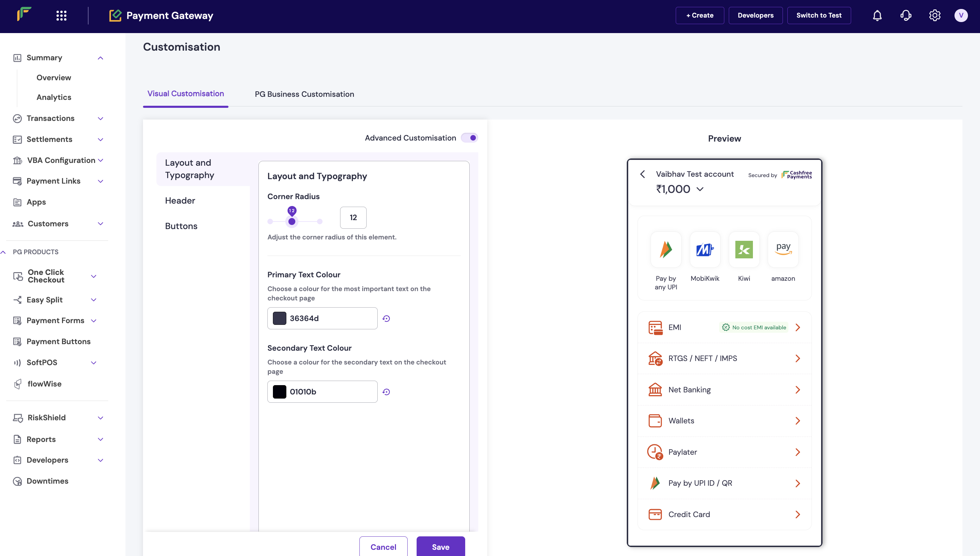Select MobiKwik wallet icon in preview
Viewport: 980px width, 556px height.
click(705, 250)
